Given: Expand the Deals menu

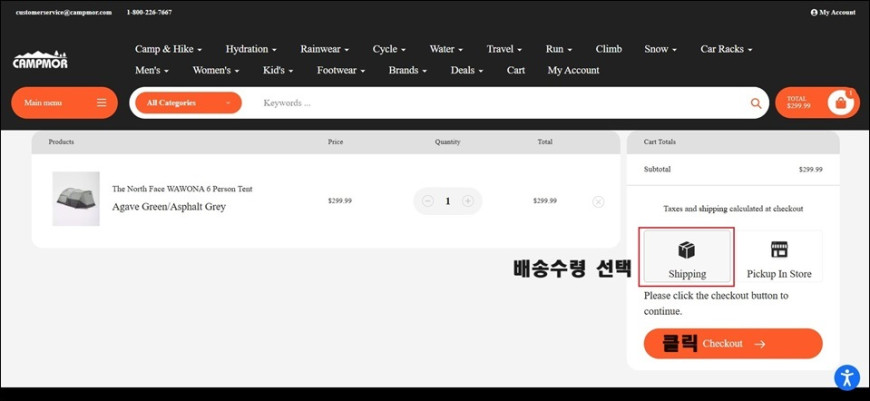Looking at the screenshot, I should (467, 70).
